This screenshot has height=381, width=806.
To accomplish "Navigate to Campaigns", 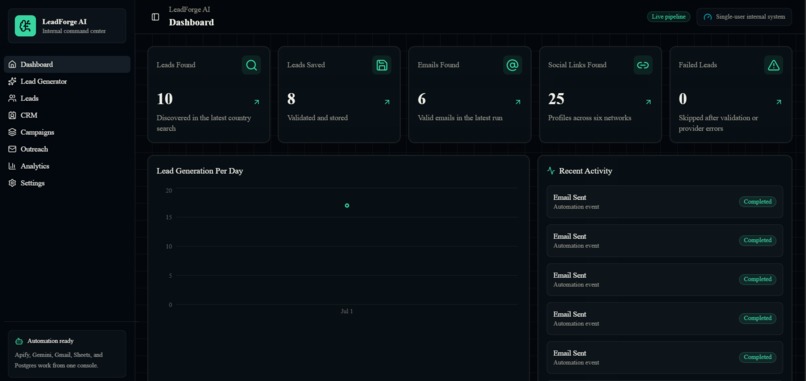I will (x=67, y=132).
